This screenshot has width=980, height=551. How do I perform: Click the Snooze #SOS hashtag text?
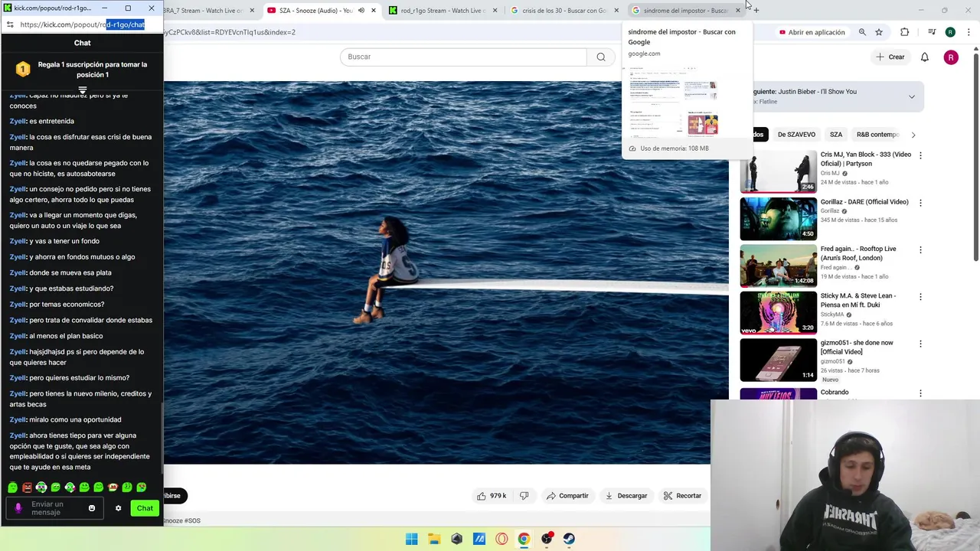click(x=182, y=520)
